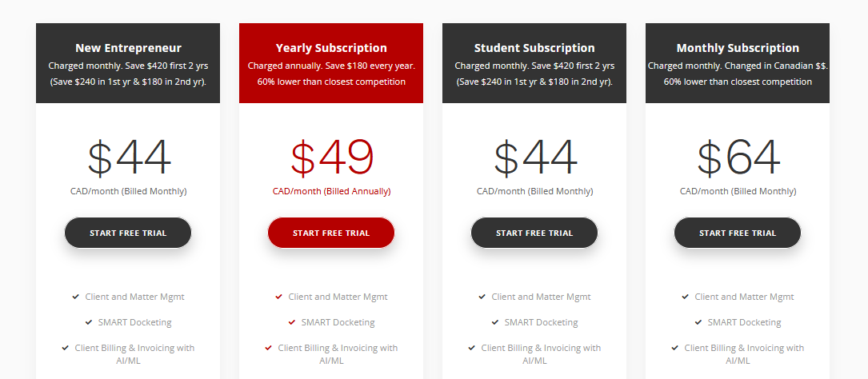This screenshot has width=868, height=379.
Task: Click the $64 monthly subscription price
Action: (738, 158)
